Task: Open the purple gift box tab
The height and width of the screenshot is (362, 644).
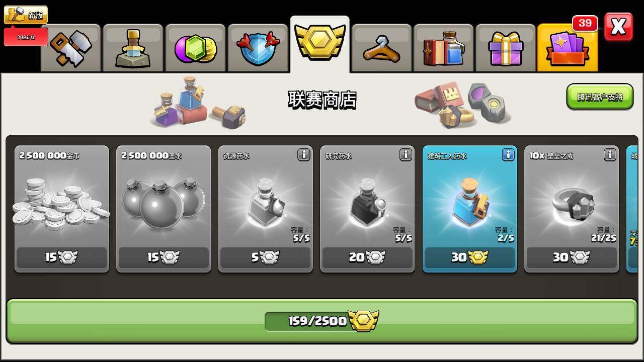Action: 506,48
